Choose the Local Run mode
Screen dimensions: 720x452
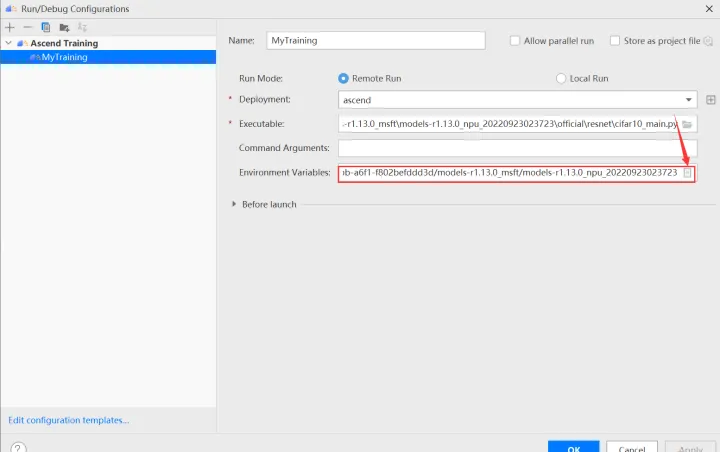pos(561,78)
